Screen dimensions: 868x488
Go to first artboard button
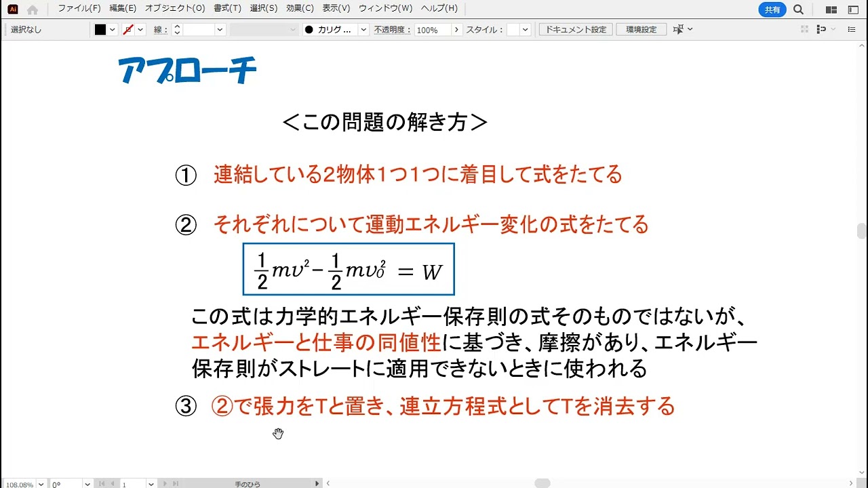pyautogui.click(x=102, y=484)
